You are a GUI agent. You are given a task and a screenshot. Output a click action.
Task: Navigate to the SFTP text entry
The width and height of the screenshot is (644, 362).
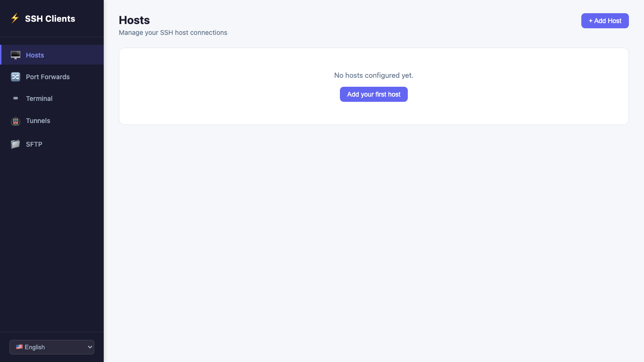click(34, 144)
